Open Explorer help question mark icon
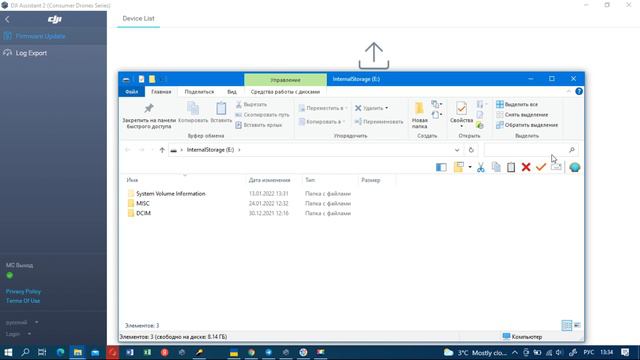The image size is (640, 360). point(579,91)
